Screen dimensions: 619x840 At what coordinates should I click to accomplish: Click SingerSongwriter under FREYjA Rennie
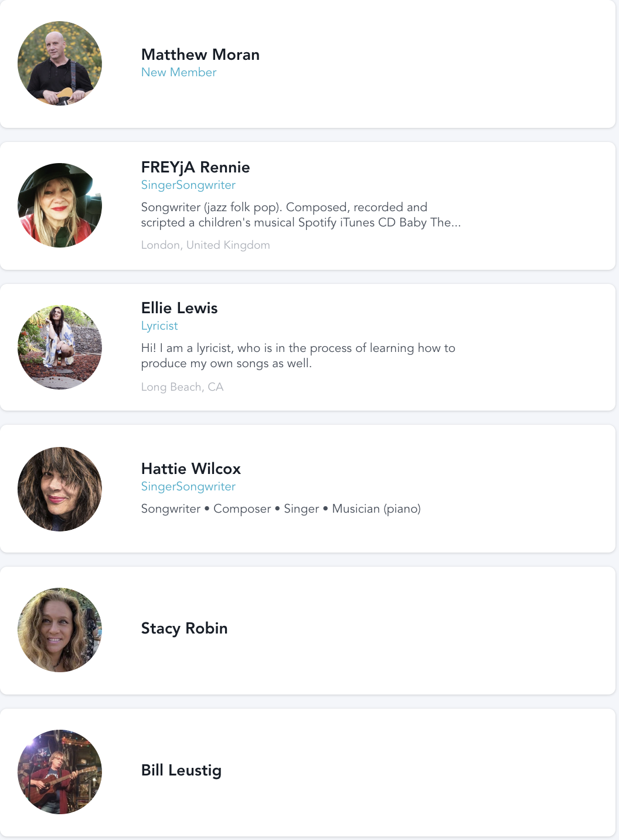(x=188, y=185)
